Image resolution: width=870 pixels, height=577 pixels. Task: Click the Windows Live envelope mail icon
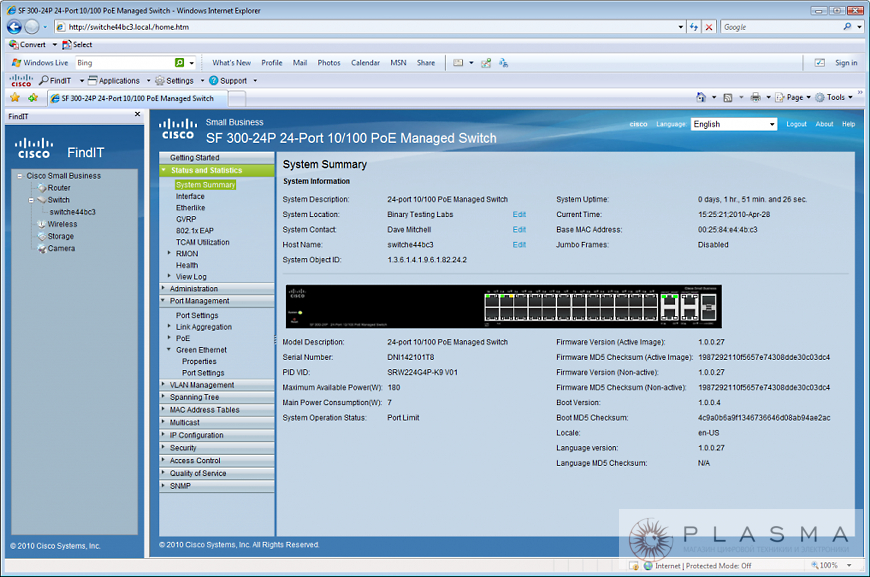point(458,63)
